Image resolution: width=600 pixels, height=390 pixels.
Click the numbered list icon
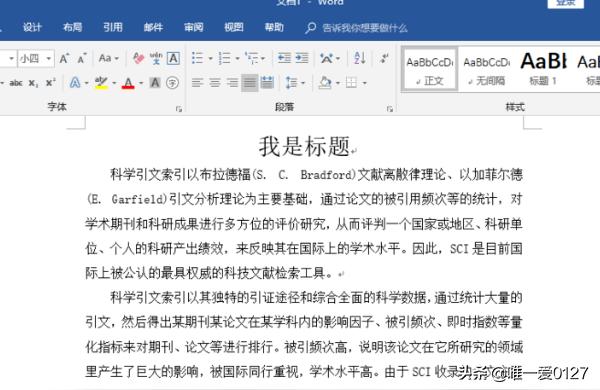pyautogui.click(x=224, y=58)
